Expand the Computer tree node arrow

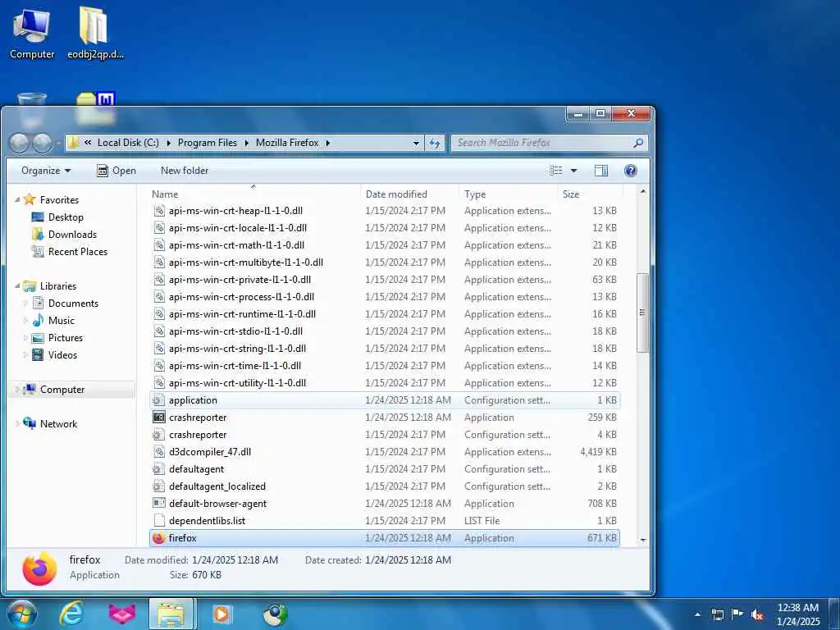click(x=17, y=390)
